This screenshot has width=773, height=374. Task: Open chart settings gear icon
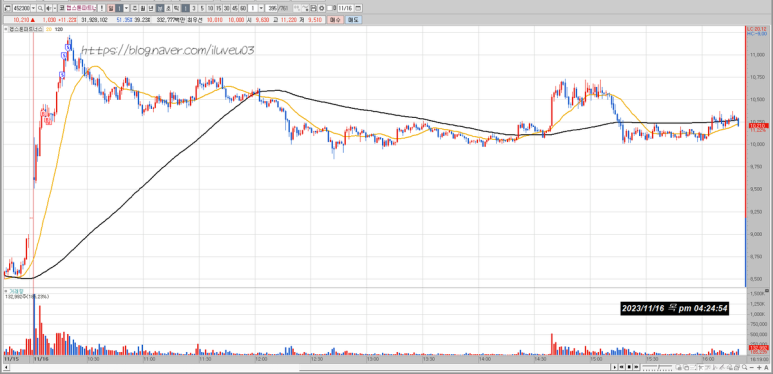[x=321, y=8]
